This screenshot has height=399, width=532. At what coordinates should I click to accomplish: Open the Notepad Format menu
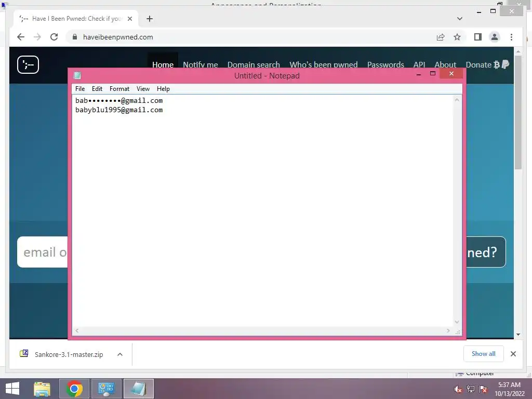(x=119, y=89)
